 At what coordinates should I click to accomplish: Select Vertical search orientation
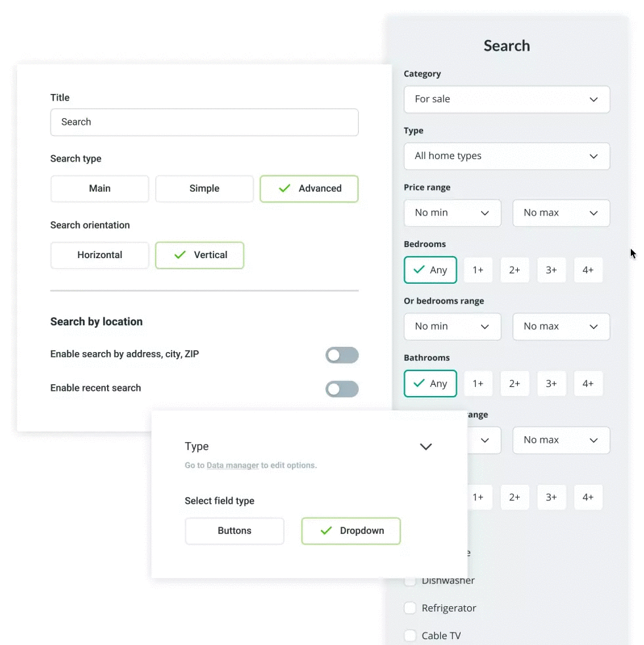point(200,255)
